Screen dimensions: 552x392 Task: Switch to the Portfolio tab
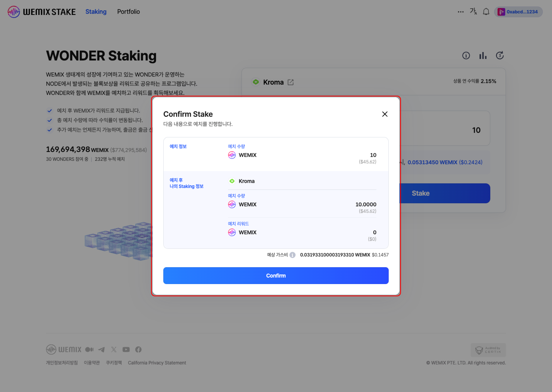[x=128, y=12]
